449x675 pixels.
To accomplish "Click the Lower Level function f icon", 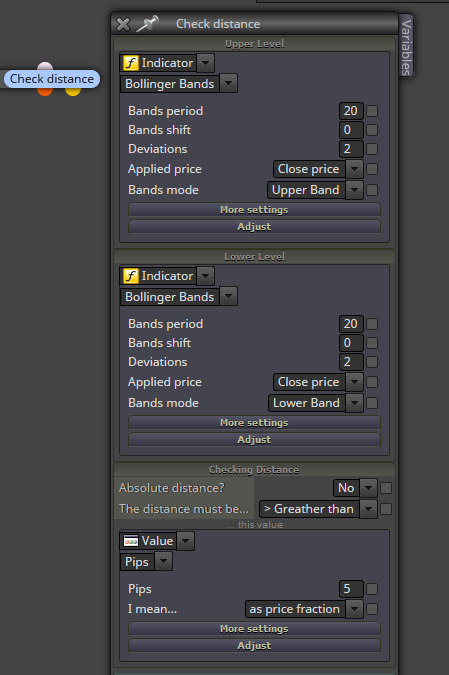I will tap(130, 276).
